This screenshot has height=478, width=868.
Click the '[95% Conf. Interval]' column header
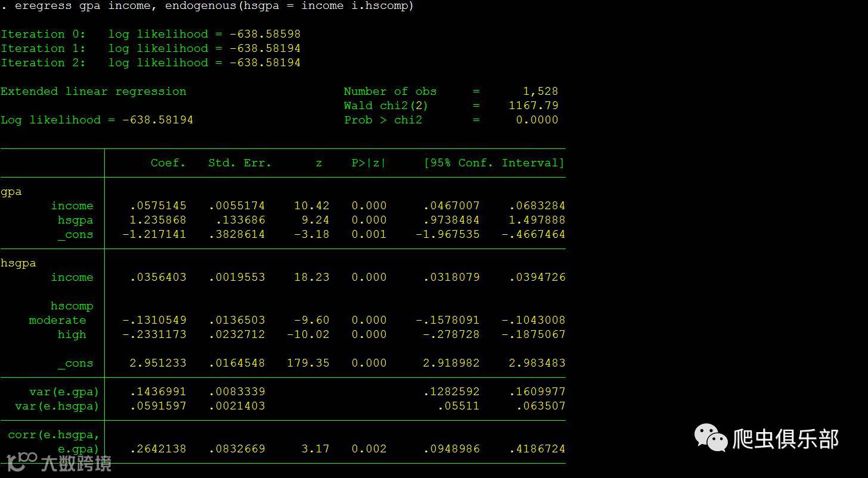pyautogui.click(x=494, y=163)
